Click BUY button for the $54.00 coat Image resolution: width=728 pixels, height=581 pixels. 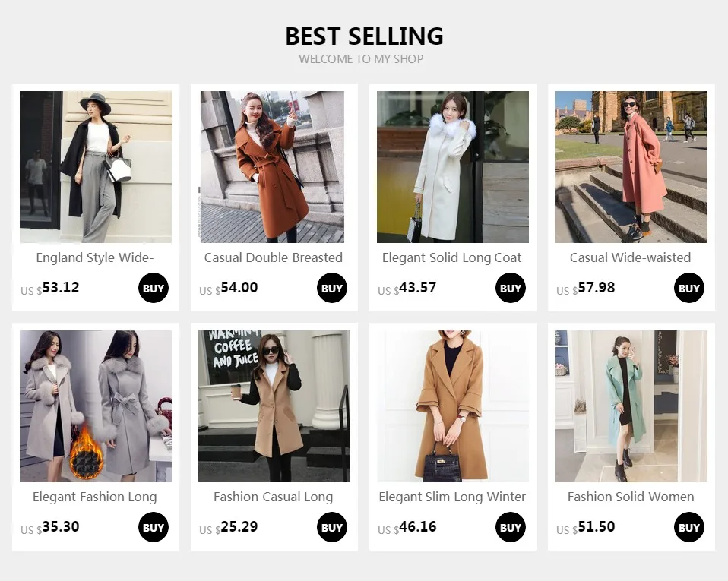click(332, 288)
